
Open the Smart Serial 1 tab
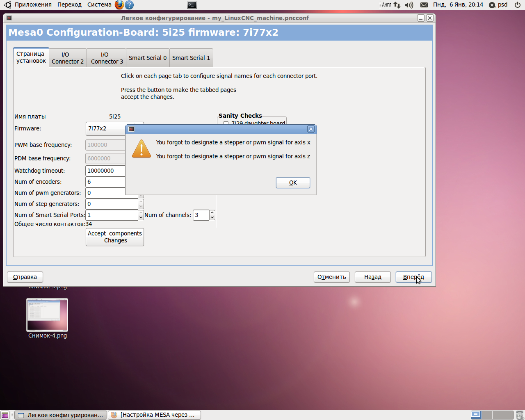[x=191, y=58]
